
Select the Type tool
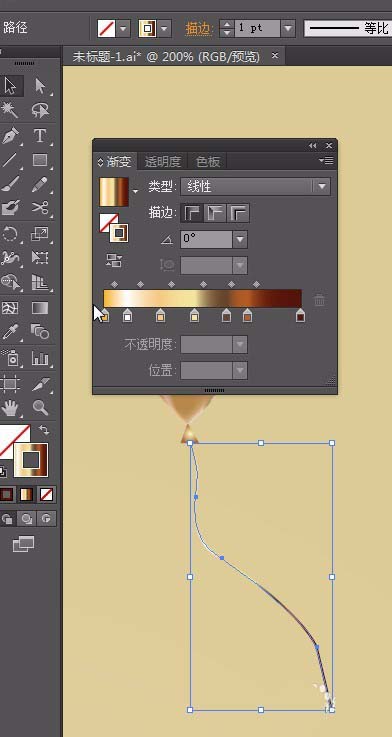point(40,136)
